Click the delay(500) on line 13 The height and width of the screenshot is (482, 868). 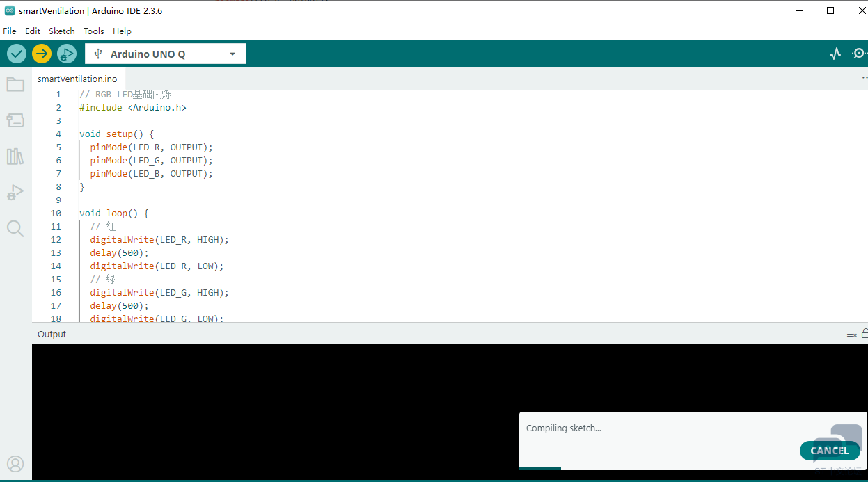[120, 253]
